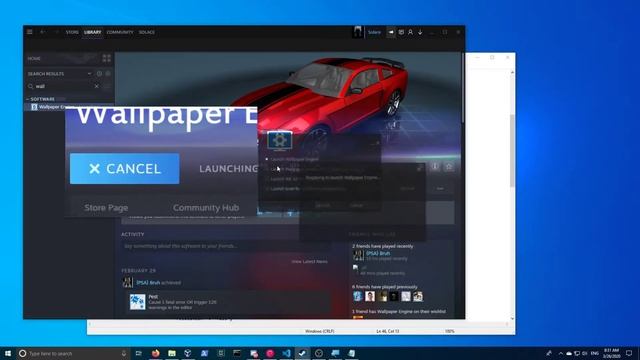Show hidden system tray icons

pyautogui.click(x=561, y=353)
